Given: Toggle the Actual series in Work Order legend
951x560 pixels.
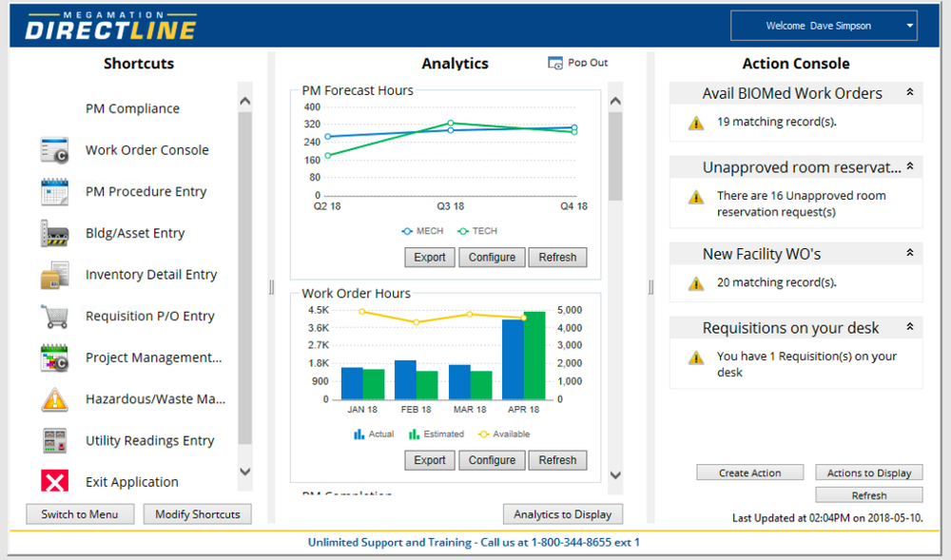Looking at the screenshot, I should pos(374,434).
